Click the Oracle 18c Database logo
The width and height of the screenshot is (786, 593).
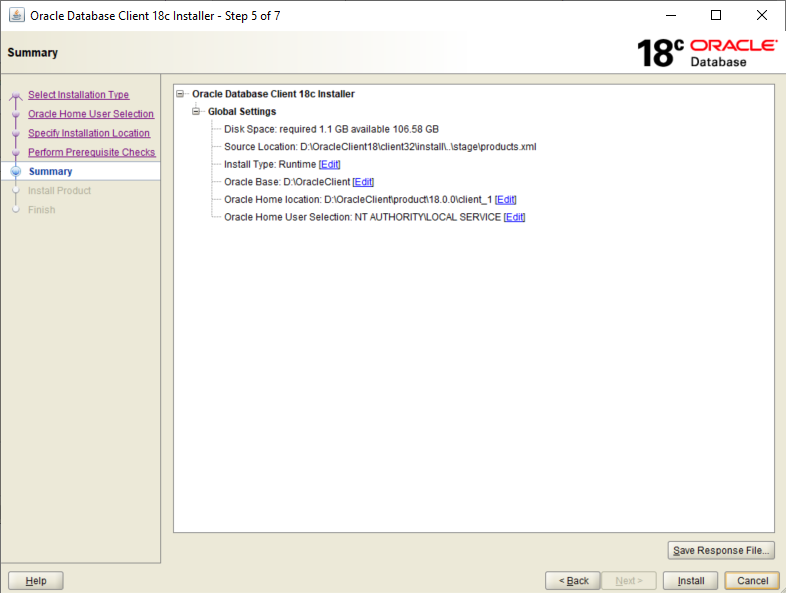tap(707, 53)
